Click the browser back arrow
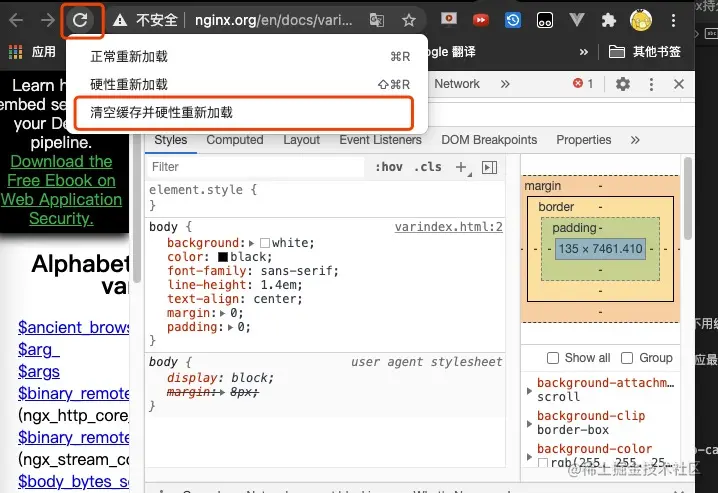The image size is (718, 493). click(16, 20)
